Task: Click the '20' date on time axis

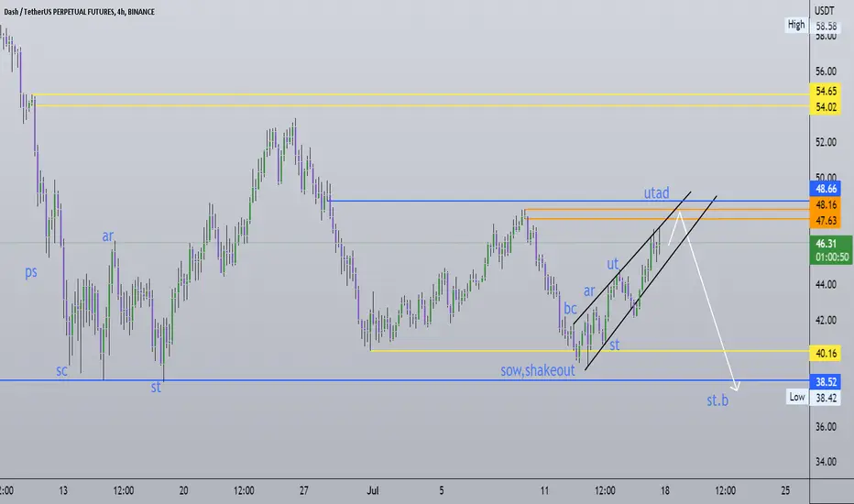Action: point(183,491)
